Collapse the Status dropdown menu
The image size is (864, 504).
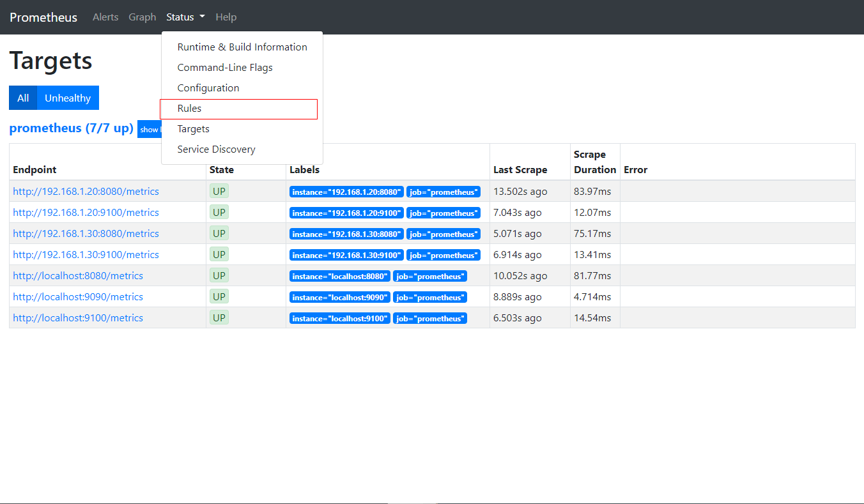click(x=185, y=17)
